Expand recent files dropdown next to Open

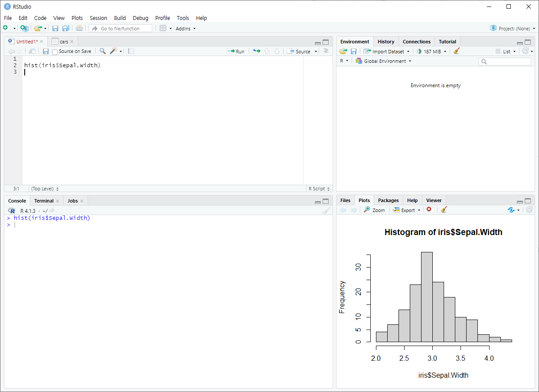[46, 29]
